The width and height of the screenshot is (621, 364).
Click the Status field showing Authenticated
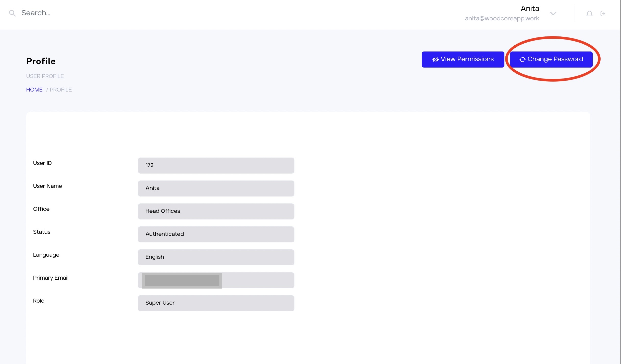tap(216, 234)
